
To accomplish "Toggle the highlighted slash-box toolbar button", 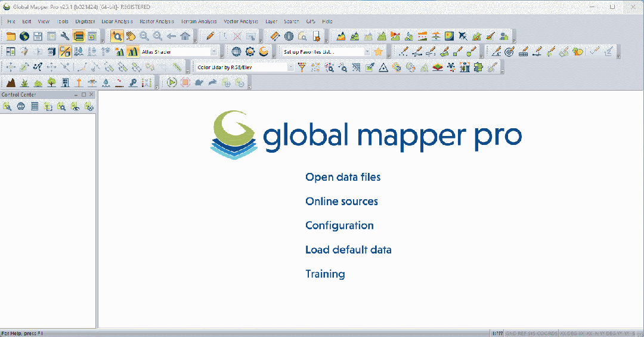I will [x=65, y=52].
